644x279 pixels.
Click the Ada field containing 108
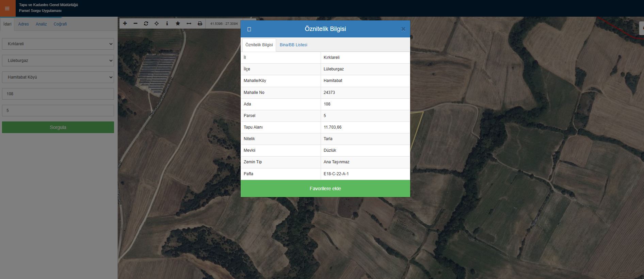click(x=58, y=94)
